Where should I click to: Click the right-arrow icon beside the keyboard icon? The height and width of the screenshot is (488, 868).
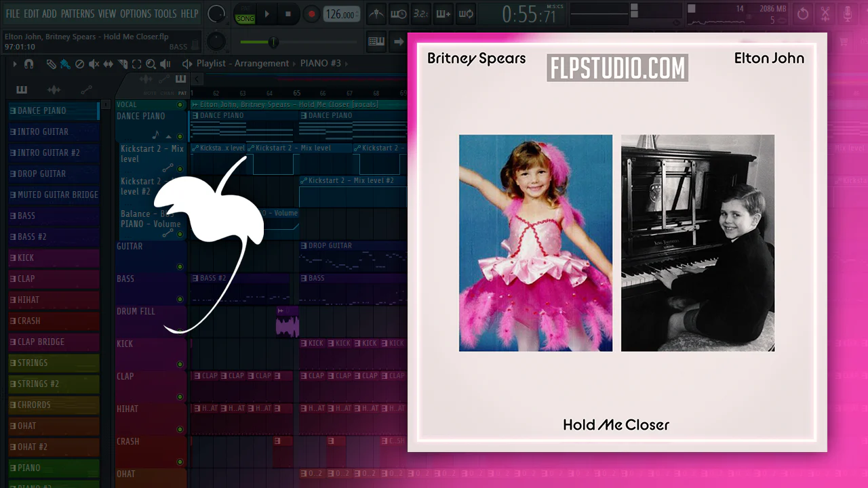pyautogui.click(x=399, y=41)
